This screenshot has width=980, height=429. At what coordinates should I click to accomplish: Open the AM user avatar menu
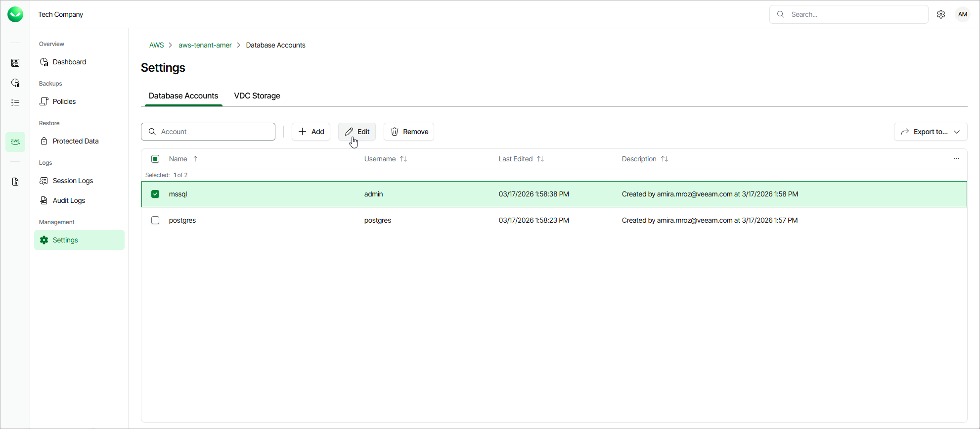tap(963, 14)
